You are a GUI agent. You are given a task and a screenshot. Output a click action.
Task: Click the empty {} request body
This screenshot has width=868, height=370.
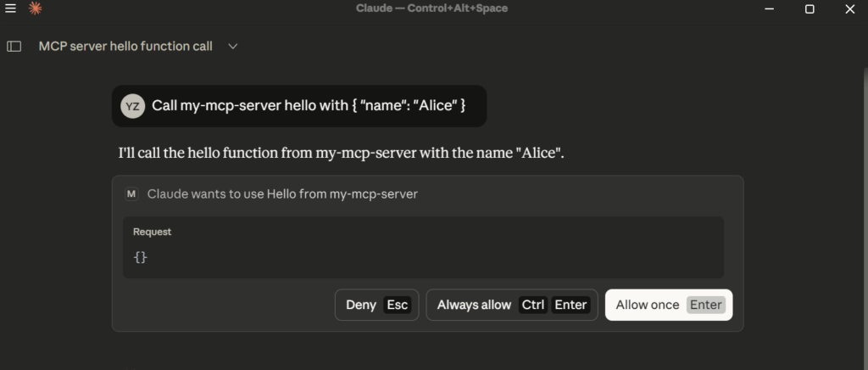pos(141,256)
